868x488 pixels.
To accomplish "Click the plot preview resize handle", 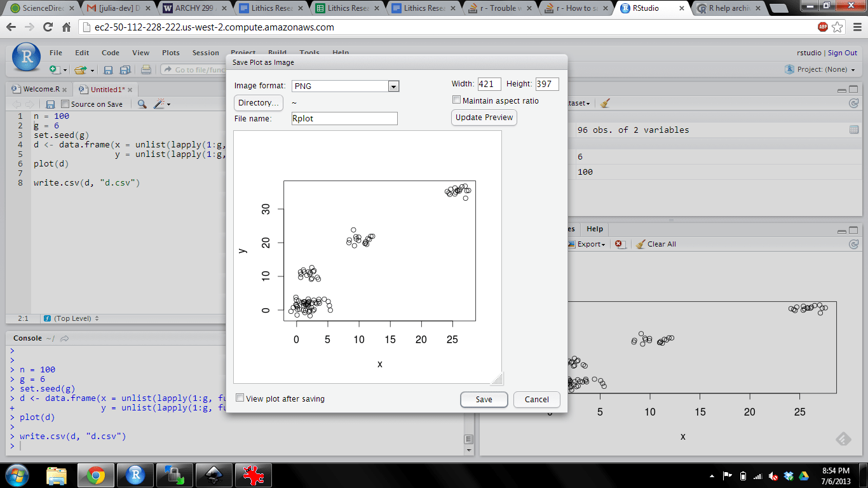I will point(497,379).
